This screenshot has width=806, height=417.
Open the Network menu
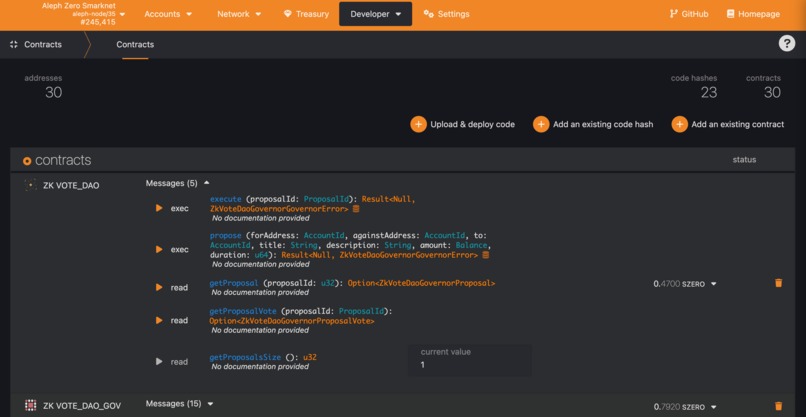click(x=239, y=14)
